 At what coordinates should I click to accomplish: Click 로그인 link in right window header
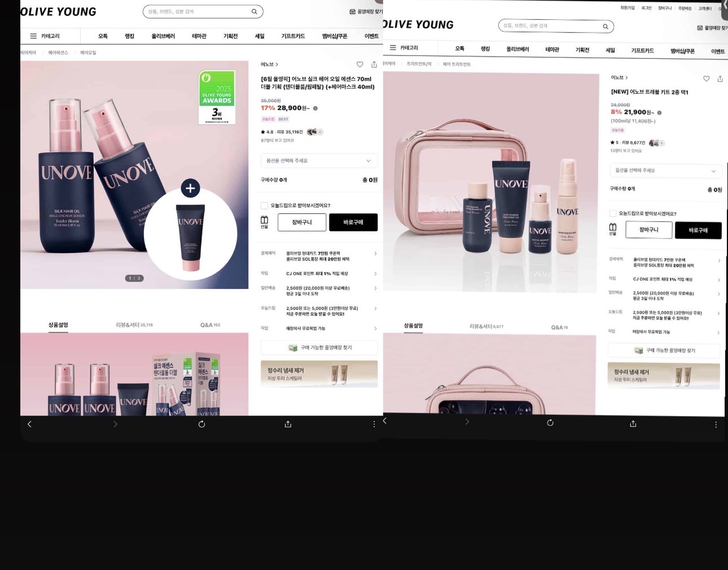[x=647, y=8]
